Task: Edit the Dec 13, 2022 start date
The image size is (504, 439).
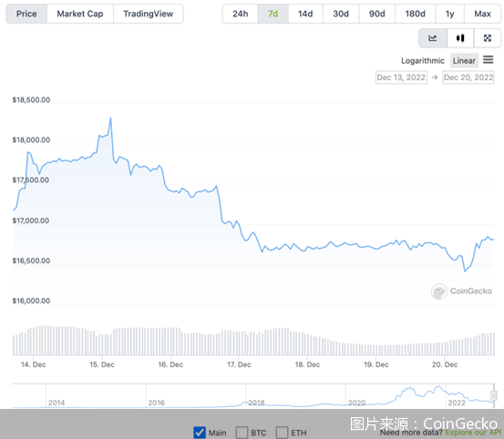Action: point(401,77)
